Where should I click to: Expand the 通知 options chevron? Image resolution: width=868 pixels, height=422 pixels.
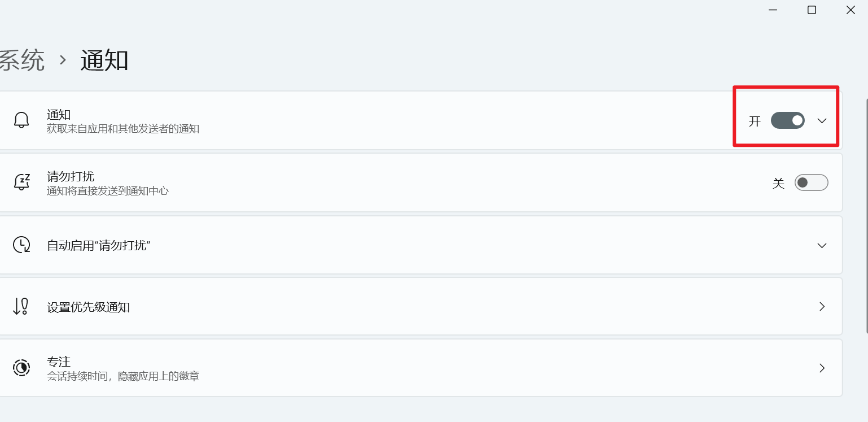point(822,120)
